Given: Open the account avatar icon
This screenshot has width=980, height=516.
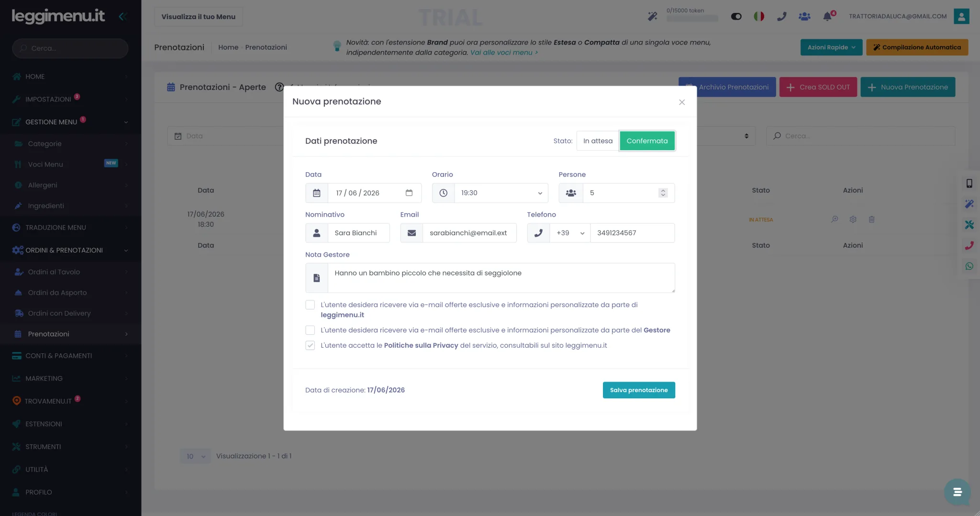Looking at the screenshot, I should pyautogui.click(x=961, y=16).
